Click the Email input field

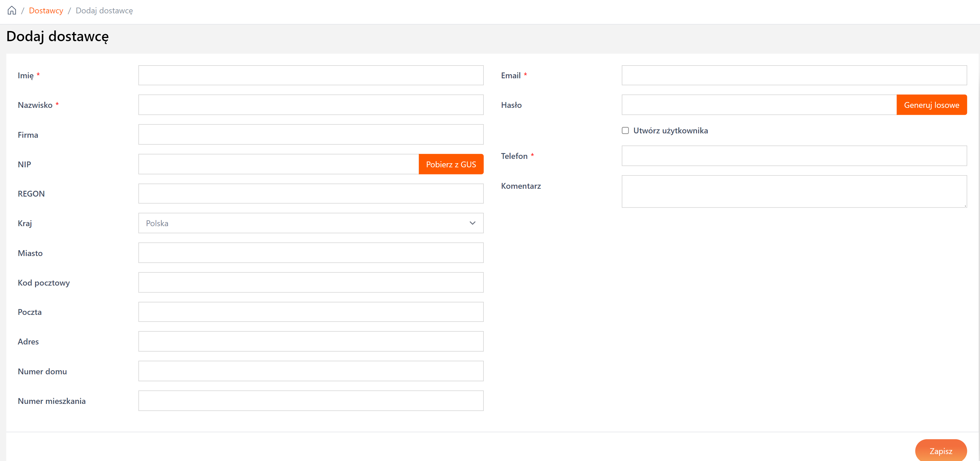pos(794,75)
